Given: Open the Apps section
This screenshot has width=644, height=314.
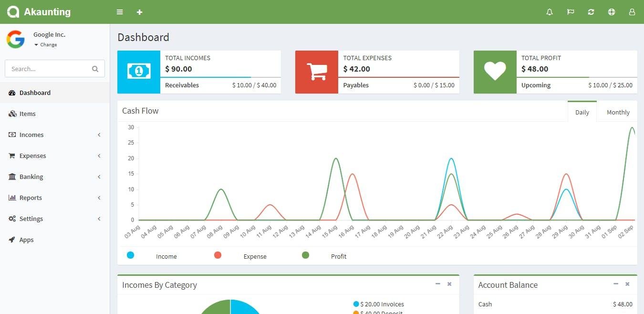Looking at the screenshot, I should point(26,240).
